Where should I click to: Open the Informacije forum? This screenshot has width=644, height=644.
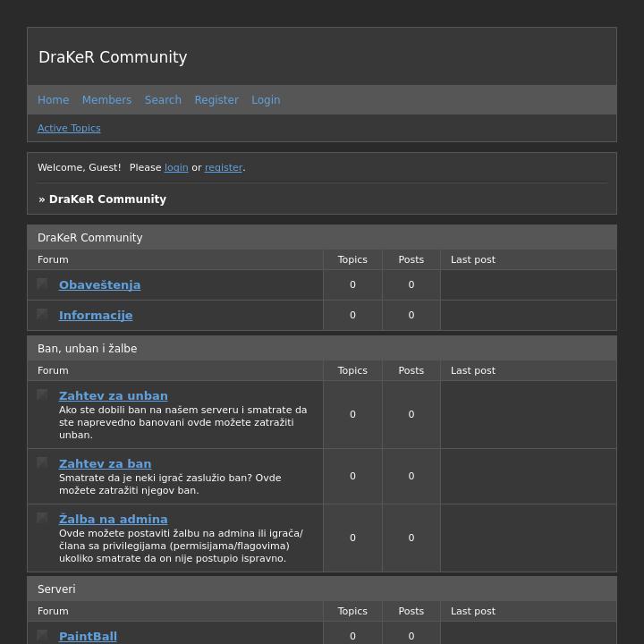pos(96,315)
